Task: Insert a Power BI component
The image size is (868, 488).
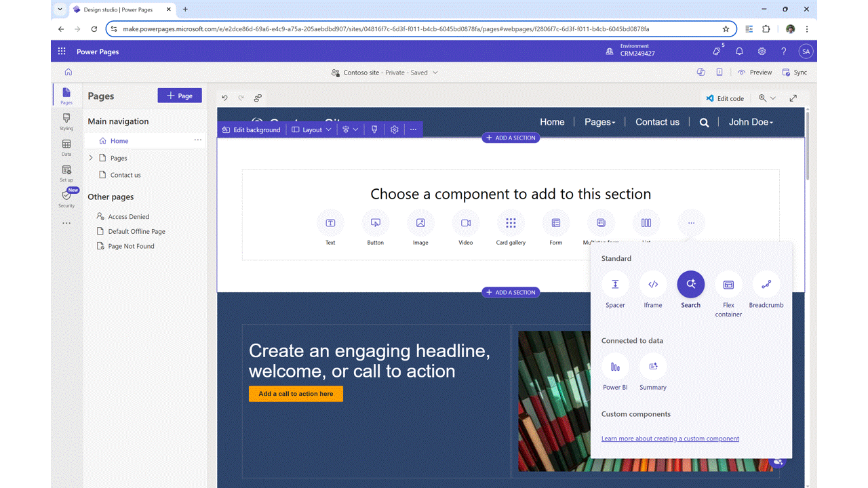Action: coord(615,367)
